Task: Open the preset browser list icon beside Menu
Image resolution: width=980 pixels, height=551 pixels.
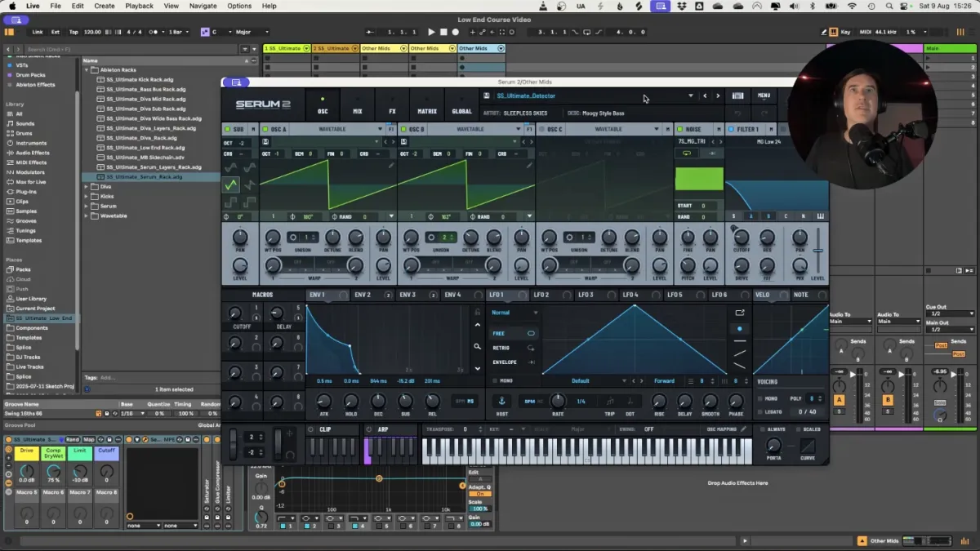Action: (737, 96)
